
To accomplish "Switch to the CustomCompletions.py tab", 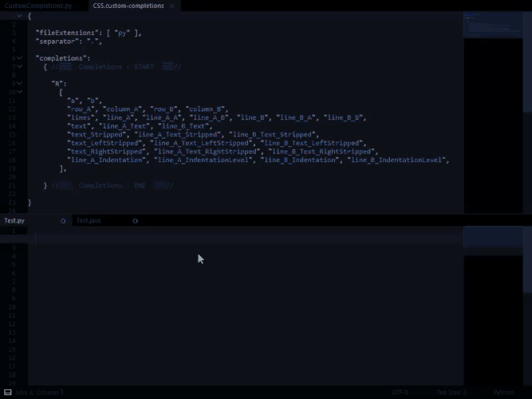I will 38,6.
